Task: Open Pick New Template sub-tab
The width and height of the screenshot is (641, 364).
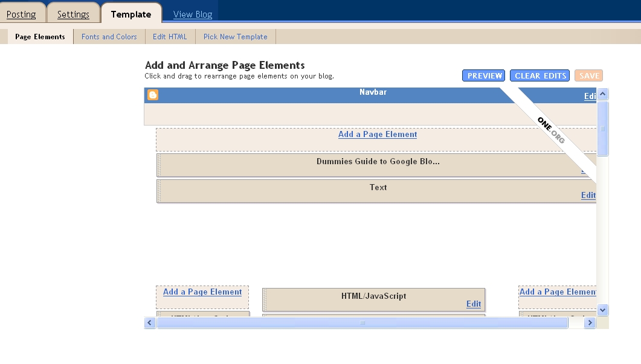Action: pyautogui.click(x=236, y=37)
